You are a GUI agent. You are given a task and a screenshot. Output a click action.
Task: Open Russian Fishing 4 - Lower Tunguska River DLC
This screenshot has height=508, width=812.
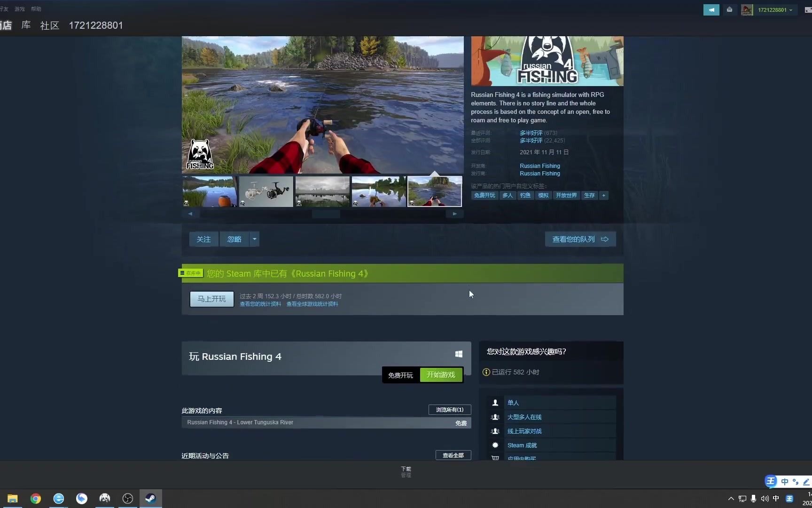click(326, 423)
